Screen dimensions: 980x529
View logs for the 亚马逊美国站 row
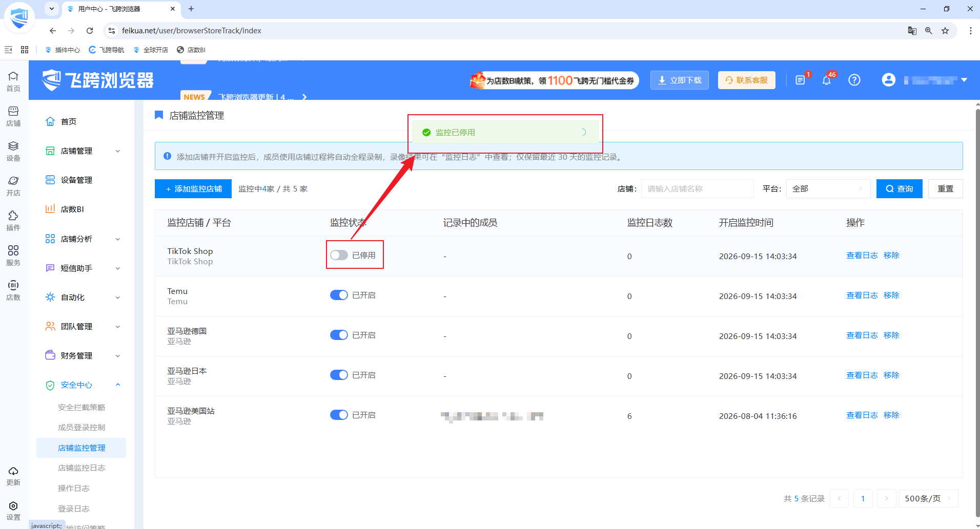click(x=862, y=415)
